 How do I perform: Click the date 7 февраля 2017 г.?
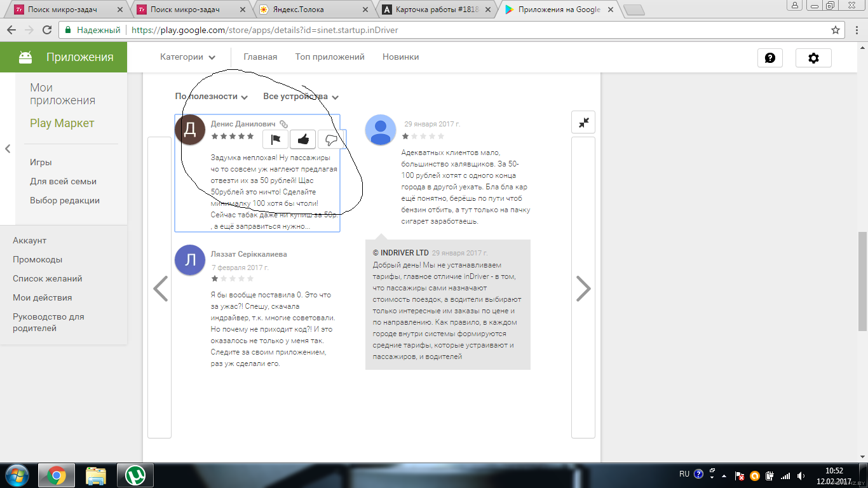point(240,268)
